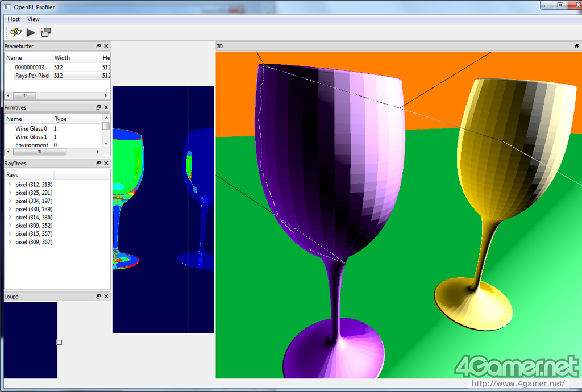Click the Framebuffer horizontal scrollbar thumb
582x392 pixels.
tap(24, 95)
